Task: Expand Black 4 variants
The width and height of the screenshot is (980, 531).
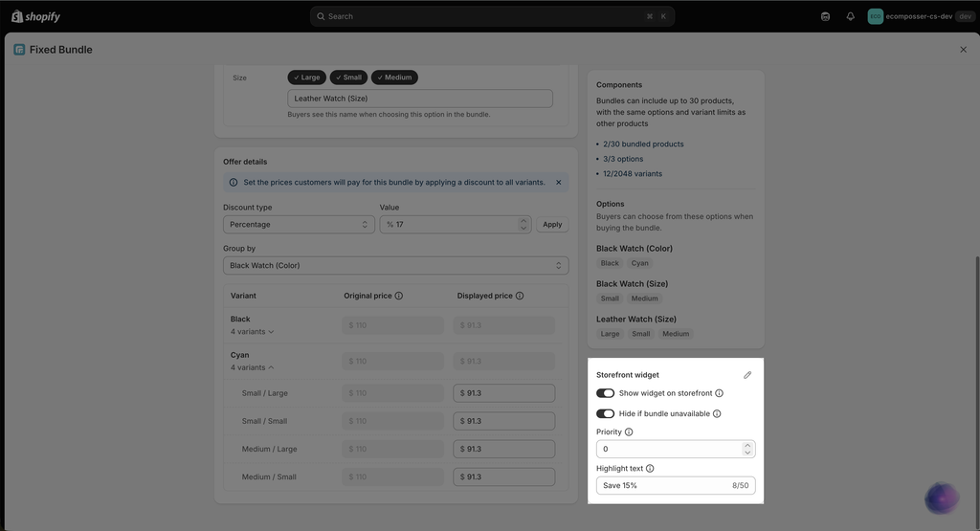Action: tap(252, 332)
